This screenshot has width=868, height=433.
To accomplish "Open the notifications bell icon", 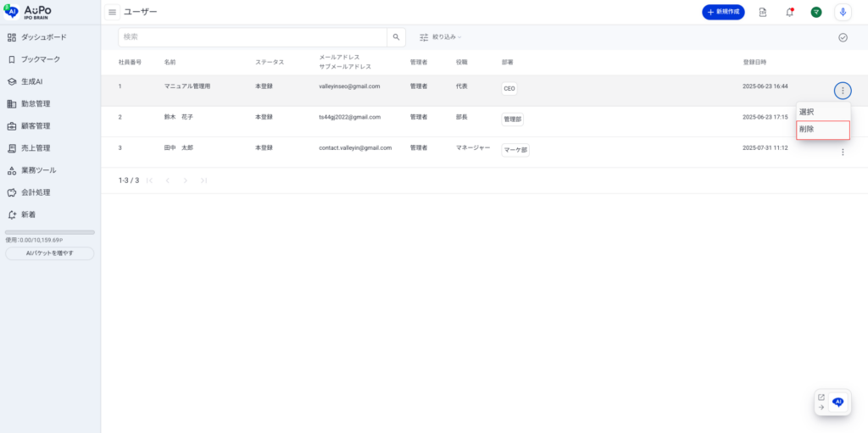I will [789, 12].
